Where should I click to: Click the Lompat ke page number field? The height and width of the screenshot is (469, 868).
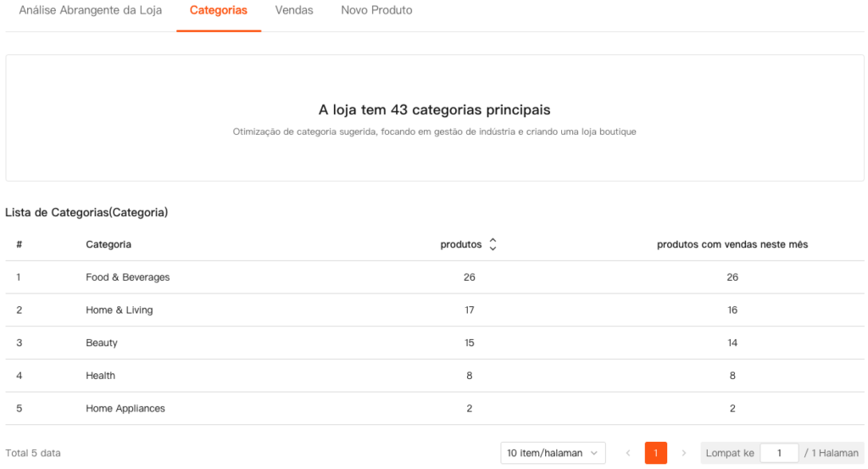(779, 453)
